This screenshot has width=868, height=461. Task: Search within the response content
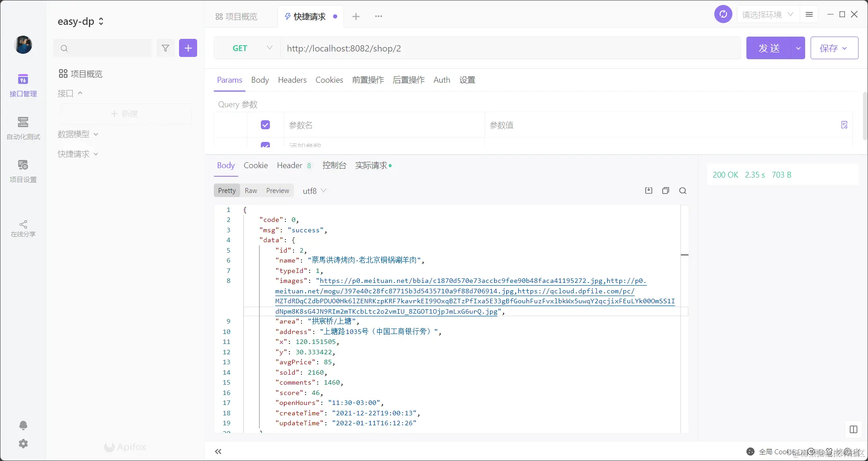pos(683,190)
